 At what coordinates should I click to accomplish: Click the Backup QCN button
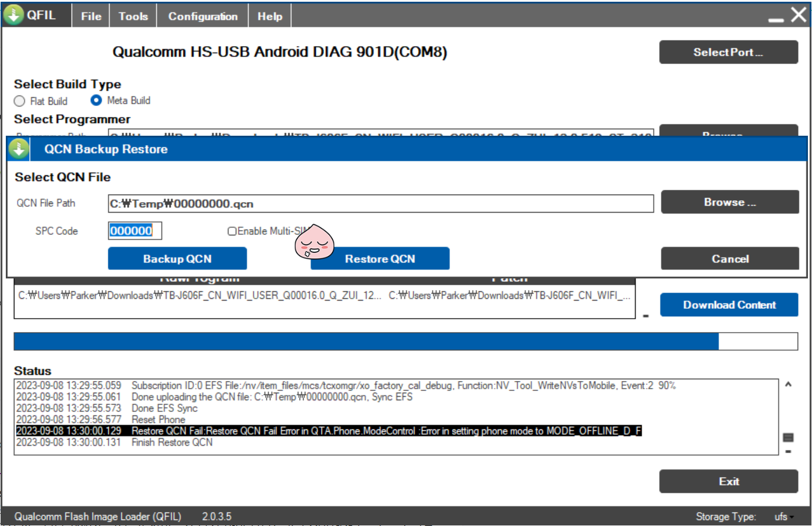[177, 259]
